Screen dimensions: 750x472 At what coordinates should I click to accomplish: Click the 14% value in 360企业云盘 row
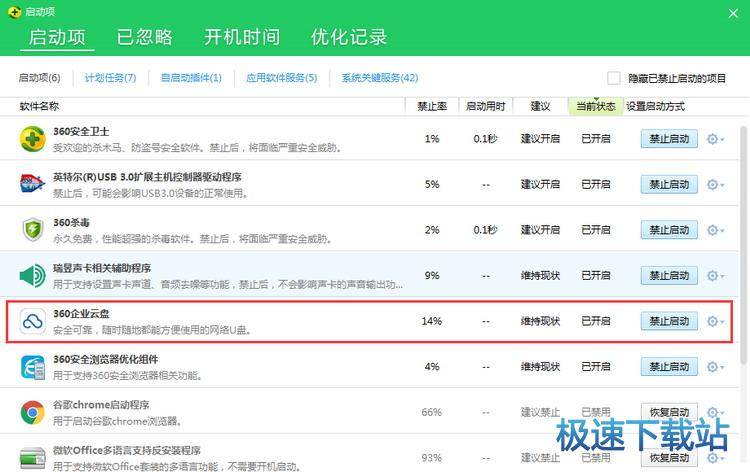[431, 321]
